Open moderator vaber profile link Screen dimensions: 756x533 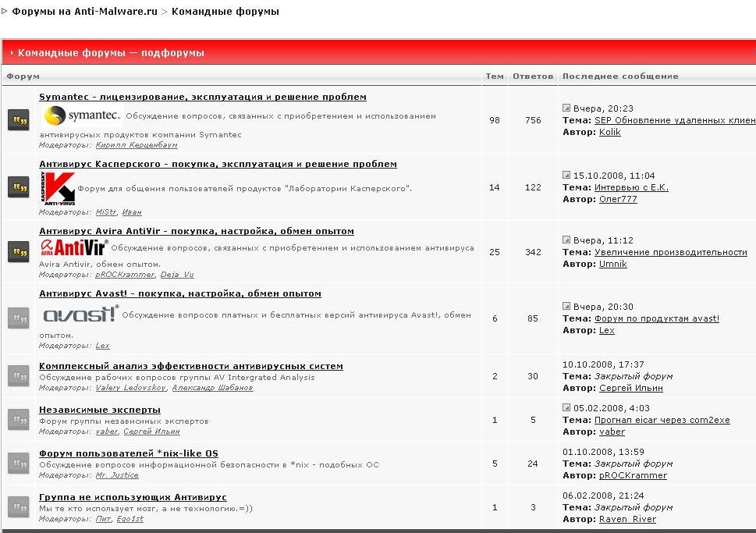(107, 432)
